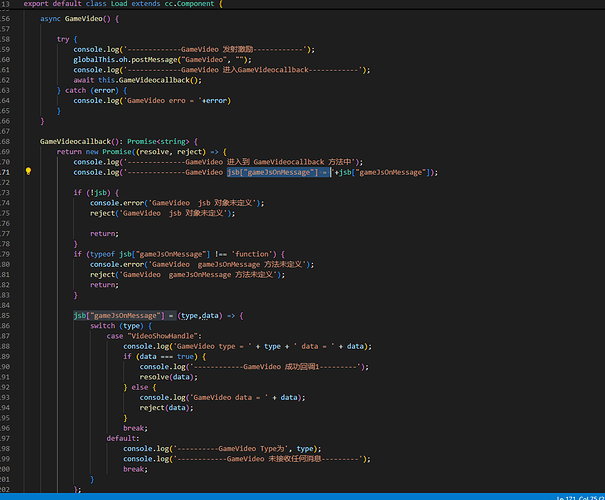Click the console.log line with '成功回调1'
Screen dimensions: 605x500
254,367
